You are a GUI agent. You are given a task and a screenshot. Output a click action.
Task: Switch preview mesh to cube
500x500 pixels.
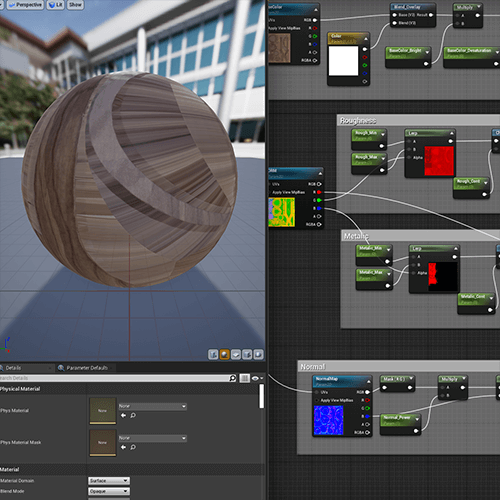(x=247, y=354)
